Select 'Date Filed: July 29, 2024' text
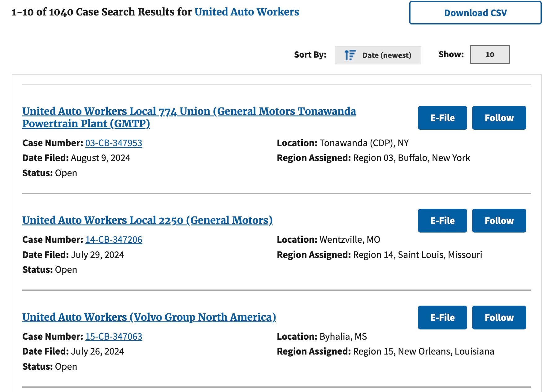 click(73, 255)
